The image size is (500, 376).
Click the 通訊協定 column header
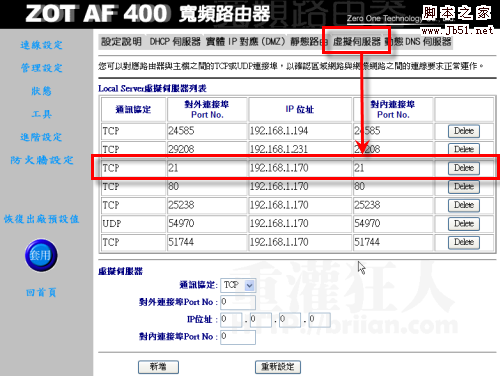click(x=133, y=109)
